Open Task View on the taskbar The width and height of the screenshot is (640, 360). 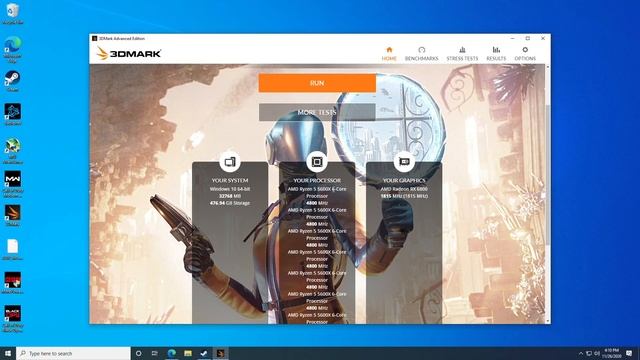coord(155,353)
